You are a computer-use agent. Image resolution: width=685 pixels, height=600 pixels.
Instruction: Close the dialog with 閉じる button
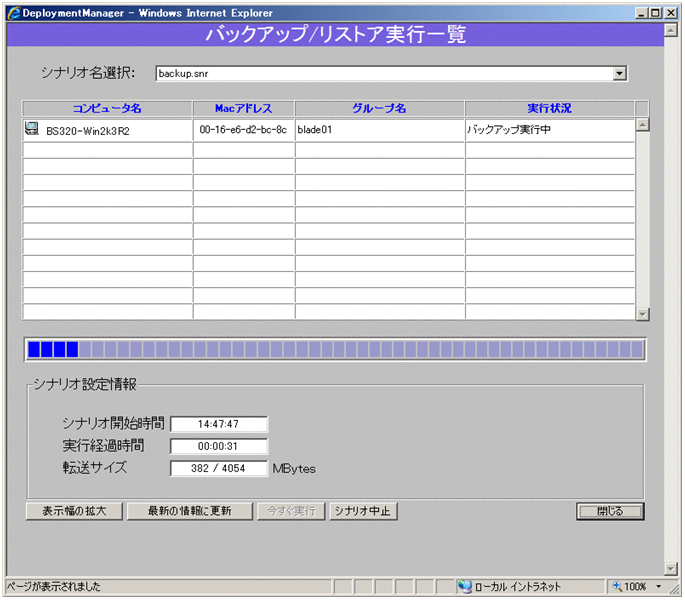609,511
